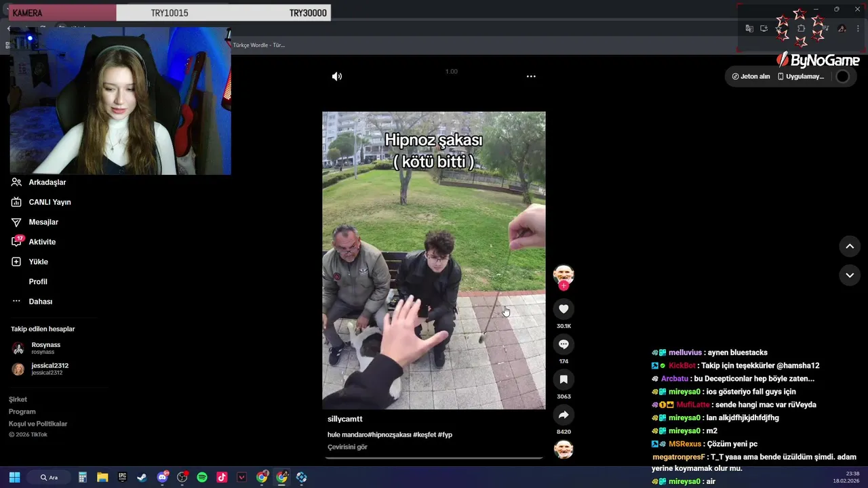The image size is (868, 488).
Task: Share the video with the arrow icon
Action: point(564,415)
